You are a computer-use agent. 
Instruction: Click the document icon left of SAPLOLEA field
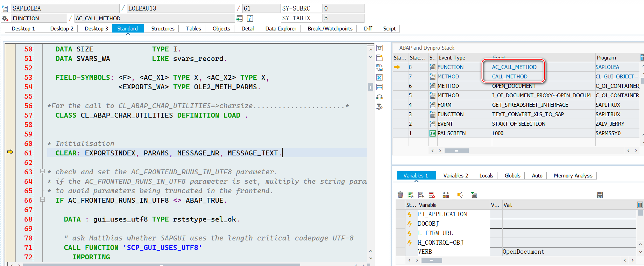[x=5, y=8]
